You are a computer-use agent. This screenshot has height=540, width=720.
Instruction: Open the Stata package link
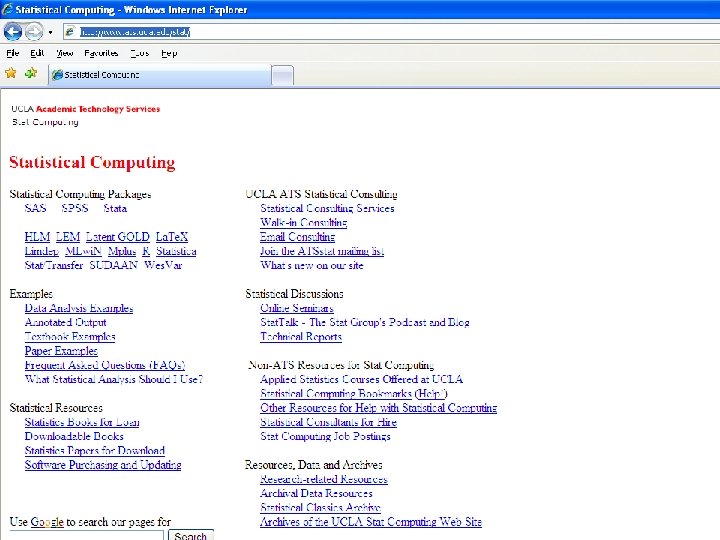point(115,208)
